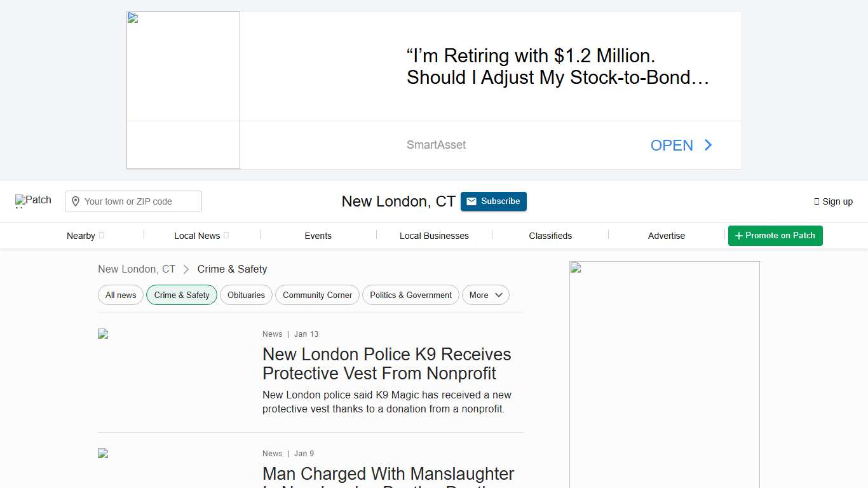Click the Patch logo
This screenshot has height=488, width=868.
(33, 201)
